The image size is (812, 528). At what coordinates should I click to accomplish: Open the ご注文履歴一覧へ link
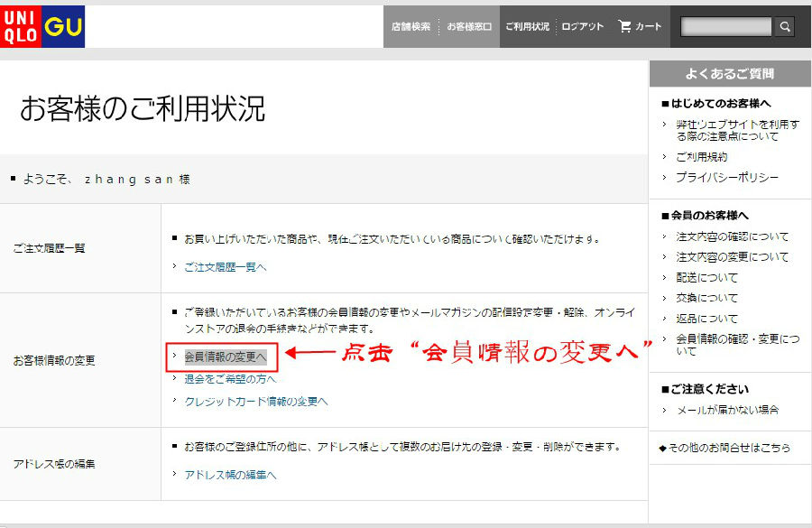[226, 267]
